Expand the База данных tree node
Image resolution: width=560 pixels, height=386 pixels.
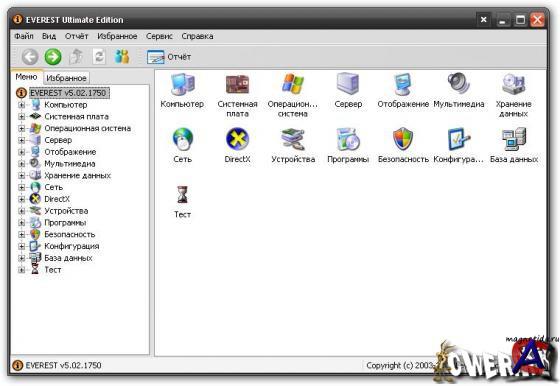click(x=21, y=258)
